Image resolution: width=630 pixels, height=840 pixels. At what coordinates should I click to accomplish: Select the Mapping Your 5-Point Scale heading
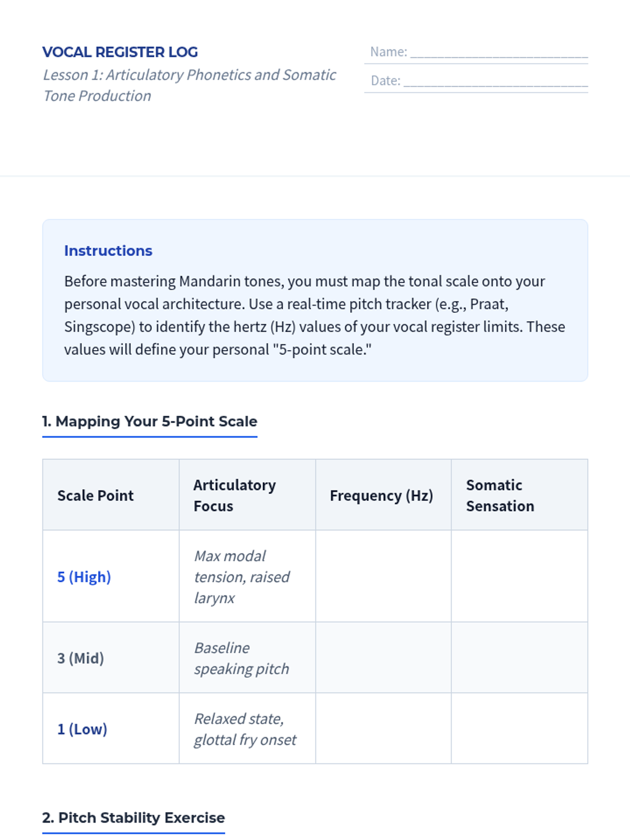(150, 422)
